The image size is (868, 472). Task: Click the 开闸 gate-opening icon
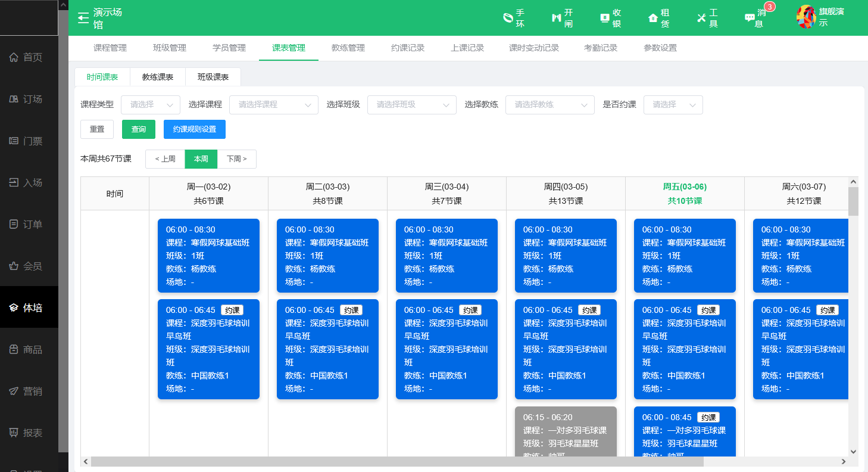point(558,18)
